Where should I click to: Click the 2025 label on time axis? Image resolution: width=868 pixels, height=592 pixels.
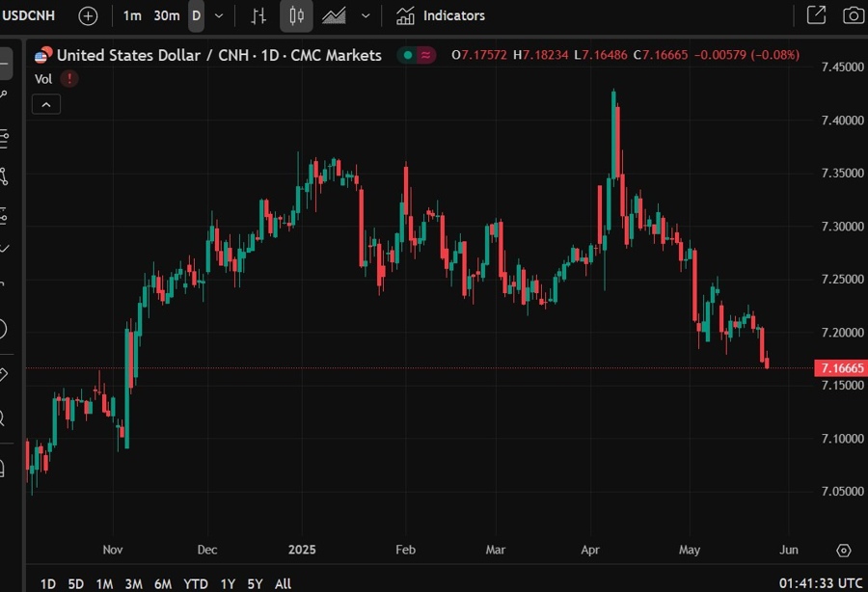coord(302,550)
